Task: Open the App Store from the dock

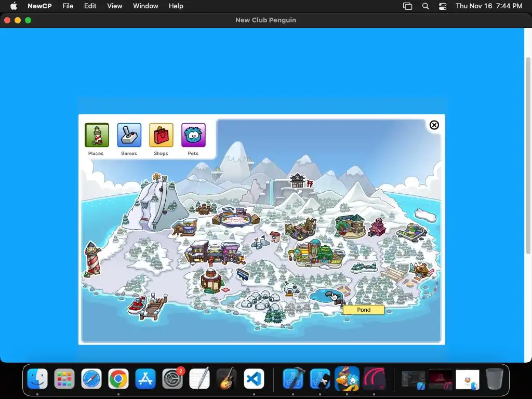Action: click(x=145, y=379)
